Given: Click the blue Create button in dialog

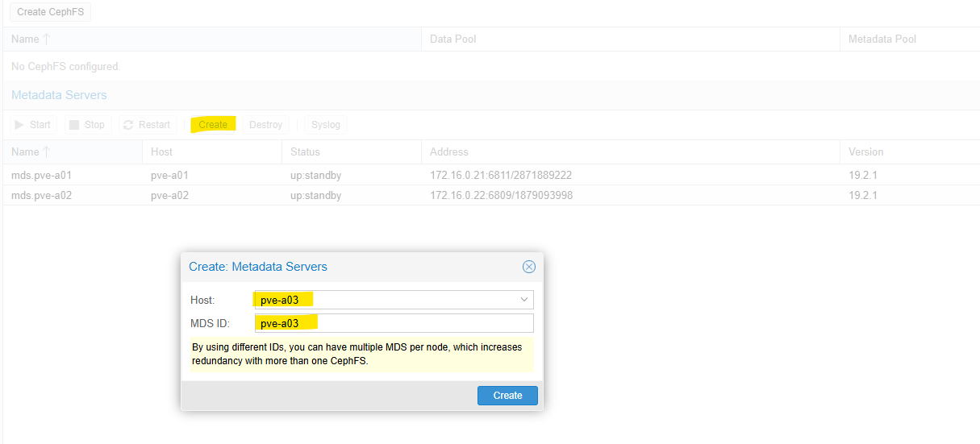Looking at the screenshot, I should (x=507, y=396).
